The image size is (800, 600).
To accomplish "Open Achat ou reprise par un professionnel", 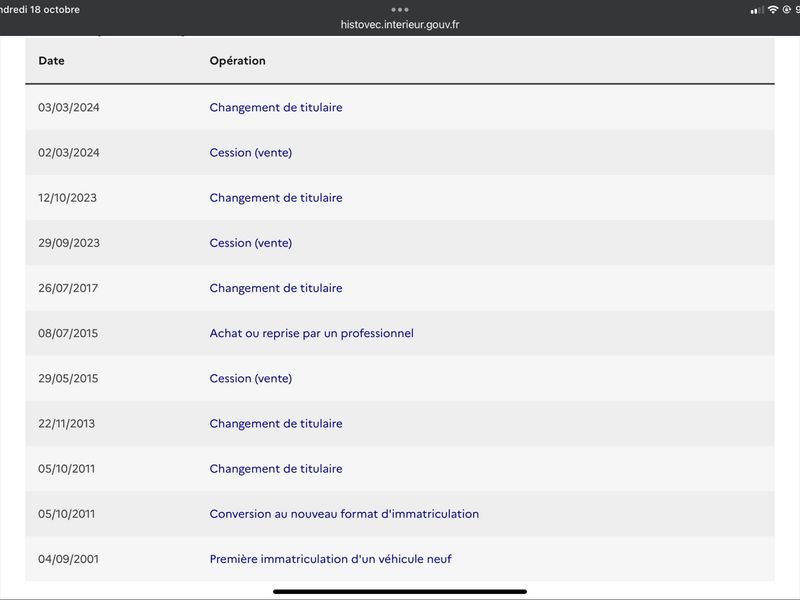I will click(x=311, y=333).
